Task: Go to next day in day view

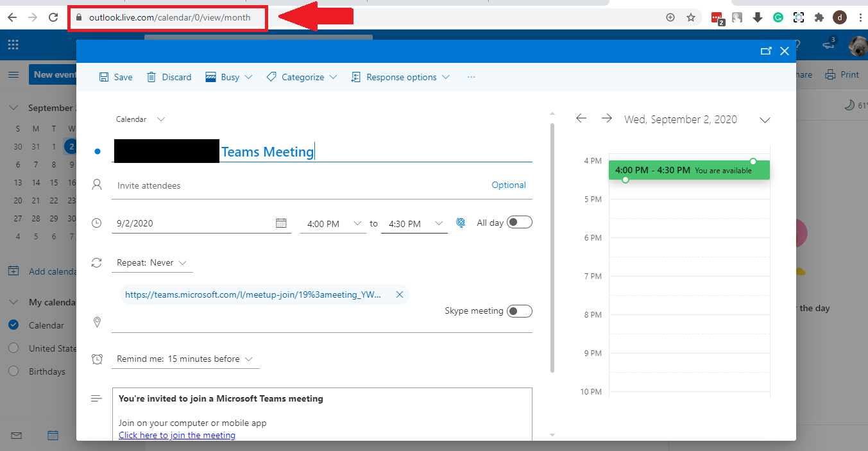Action: point(606,119)
